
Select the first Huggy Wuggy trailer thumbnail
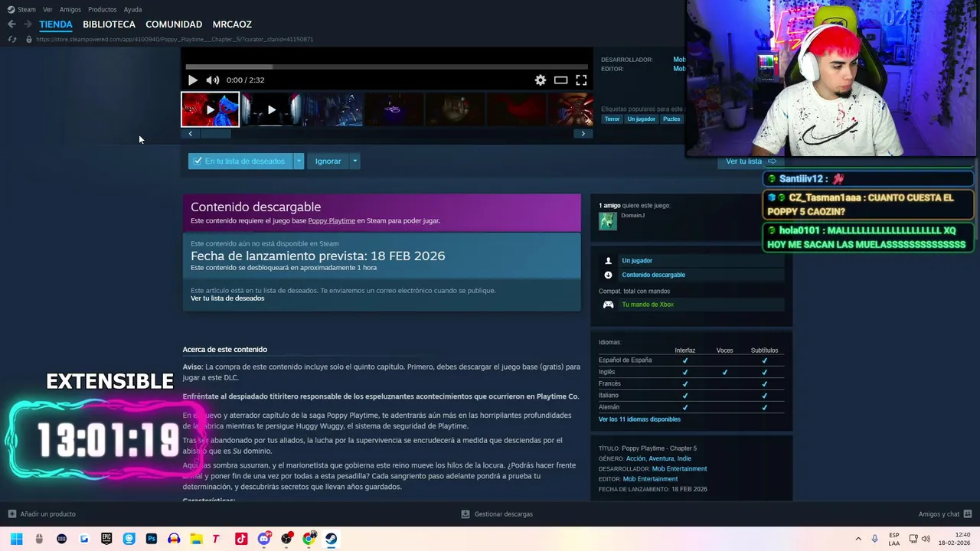(x=210, y=109)
